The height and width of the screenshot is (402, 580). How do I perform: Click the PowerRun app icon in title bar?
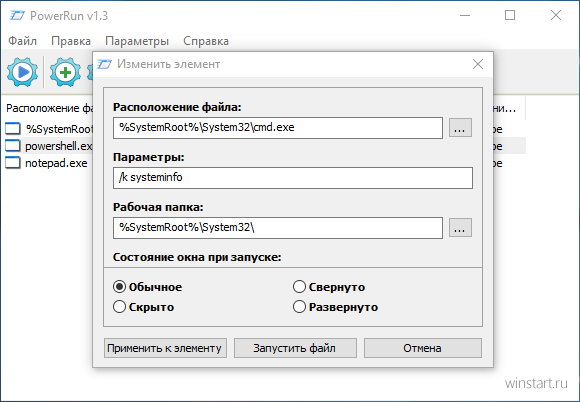coord(17,16)
